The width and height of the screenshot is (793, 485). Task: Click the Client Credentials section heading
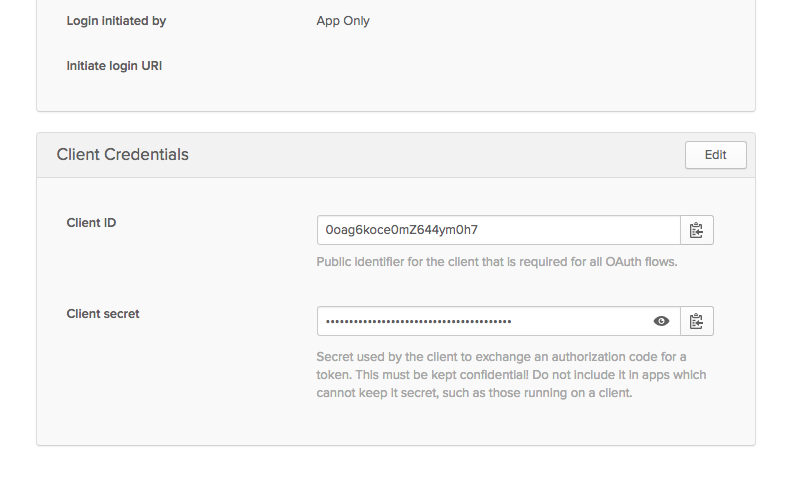(x=123, y=155)
